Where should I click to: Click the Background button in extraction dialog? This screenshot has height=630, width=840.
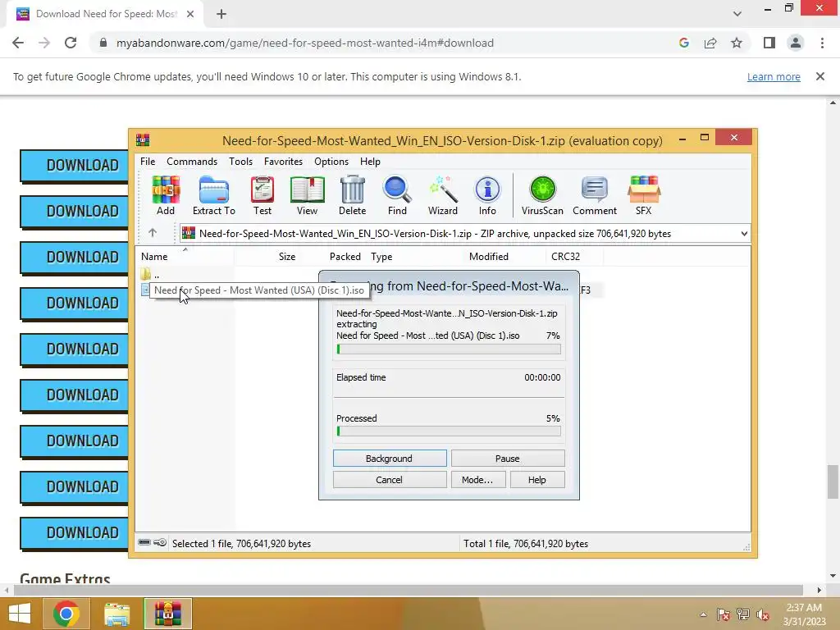(390, 459)
